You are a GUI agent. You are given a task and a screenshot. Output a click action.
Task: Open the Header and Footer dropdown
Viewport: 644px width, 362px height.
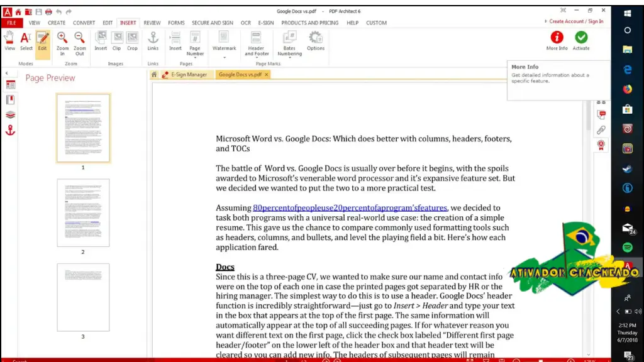coord(257,44)
